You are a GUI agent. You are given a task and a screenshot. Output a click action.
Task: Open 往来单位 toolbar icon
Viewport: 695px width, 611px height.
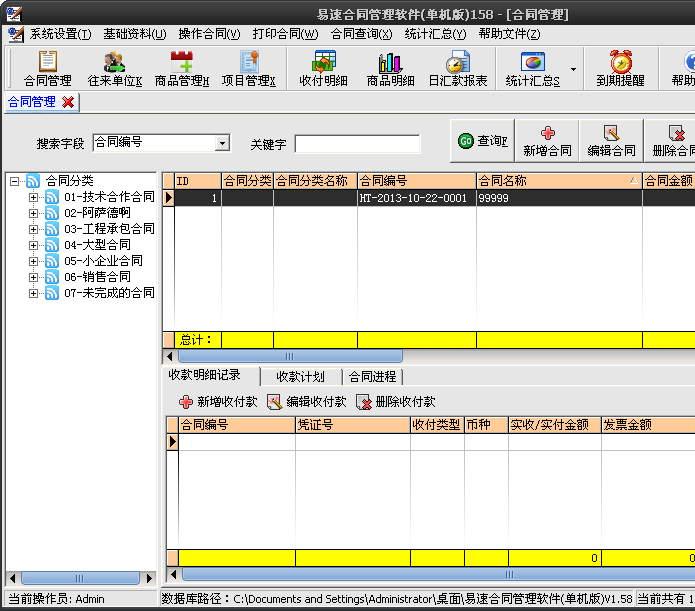click(114, 61)
